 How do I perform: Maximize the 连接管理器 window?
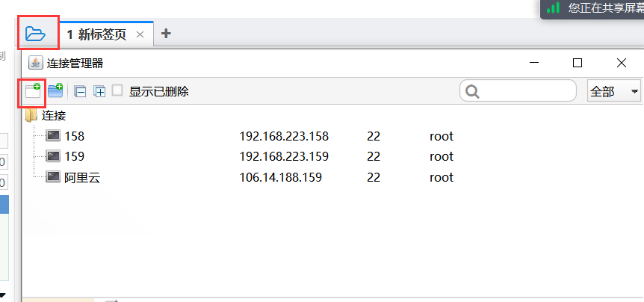tap(577, 63)
